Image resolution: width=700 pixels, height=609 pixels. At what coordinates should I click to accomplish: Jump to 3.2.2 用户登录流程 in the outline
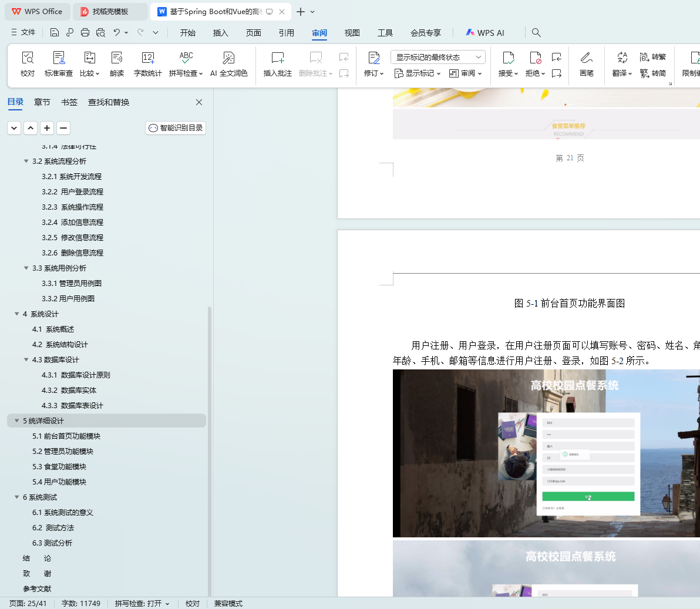click(x=72, y=192)
